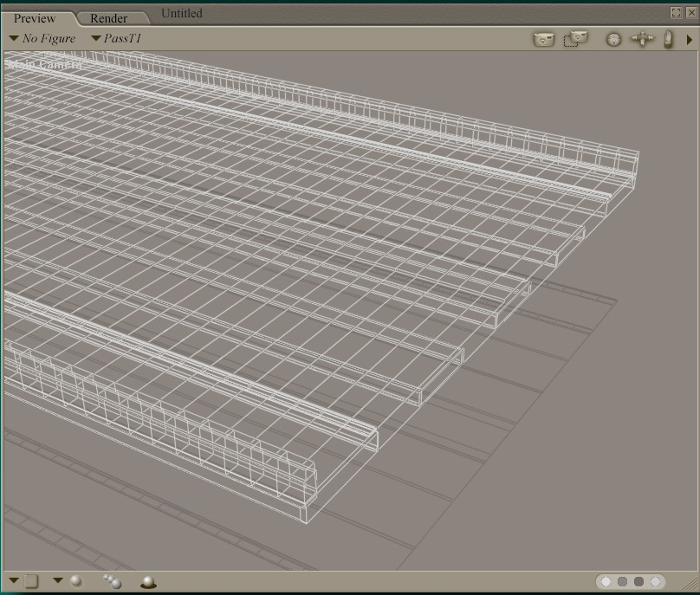Open the No Figure selection dropdown

pyautogui.click(x=42, y=38)
